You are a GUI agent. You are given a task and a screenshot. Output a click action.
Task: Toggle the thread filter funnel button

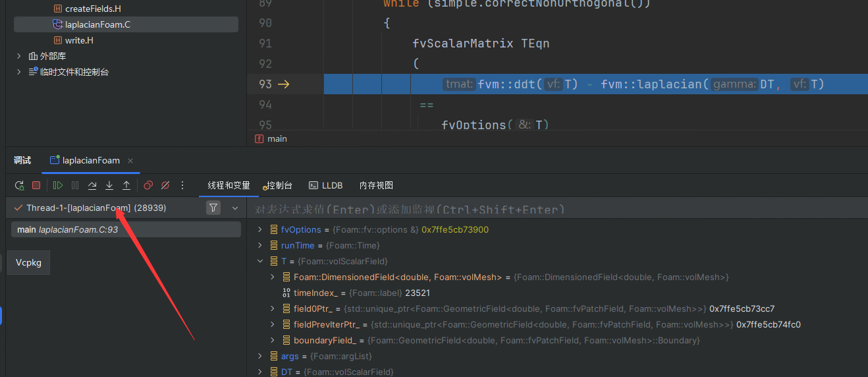click(213, 208)
